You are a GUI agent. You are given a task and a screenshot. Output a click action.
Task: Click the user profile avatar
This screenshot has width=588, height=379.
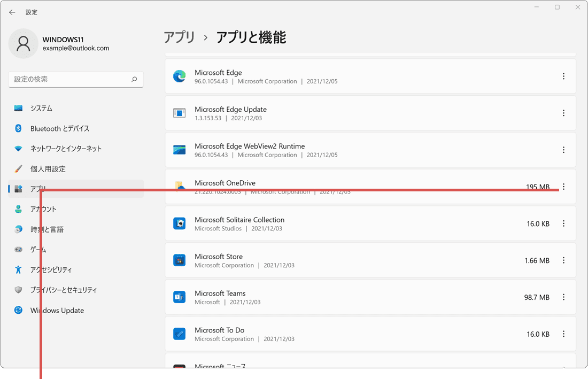click(23, 43)
